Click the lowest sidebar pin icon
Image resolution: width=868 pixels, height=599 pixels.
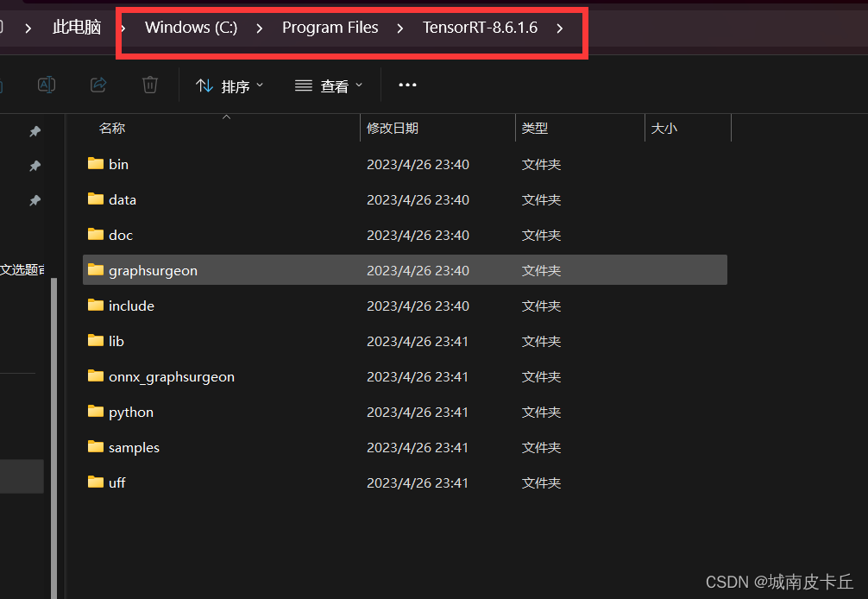(35, 200)
